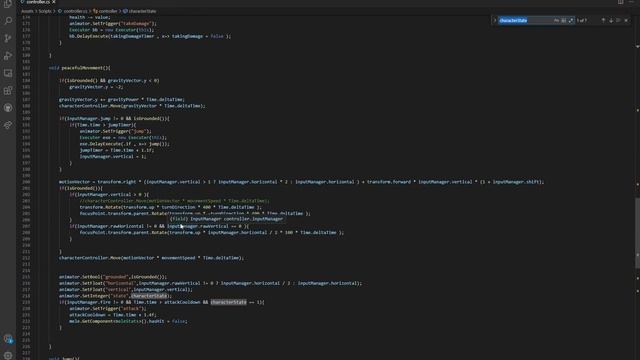
Task: Toggle Match Case in find widget
Action: coord(556,20)
